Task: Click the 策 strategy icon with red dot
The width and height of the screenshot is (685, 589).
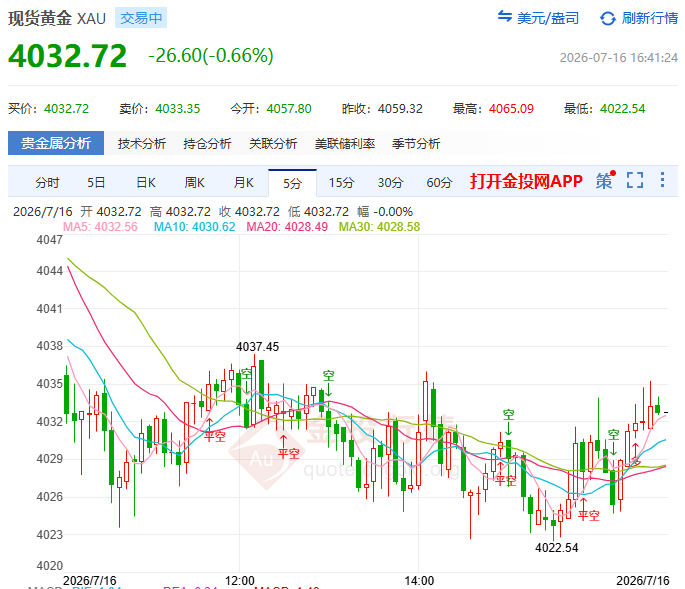Action: pyautogui.click(x=605, y=180)
